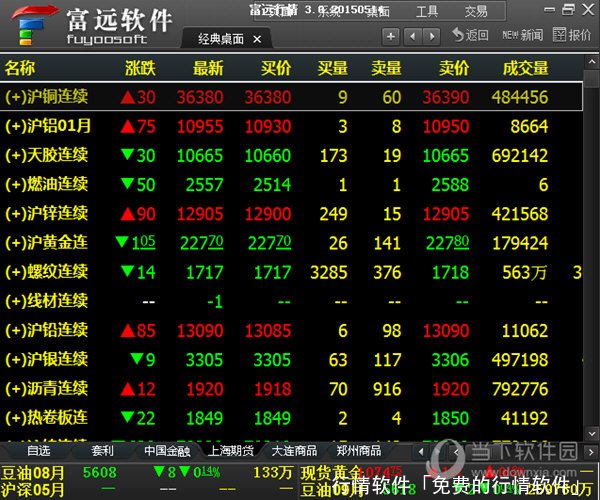Viewport: 600px width, 500px height.
Task: Select (+)沥青连续 contract name
Action: pos(46,388)
